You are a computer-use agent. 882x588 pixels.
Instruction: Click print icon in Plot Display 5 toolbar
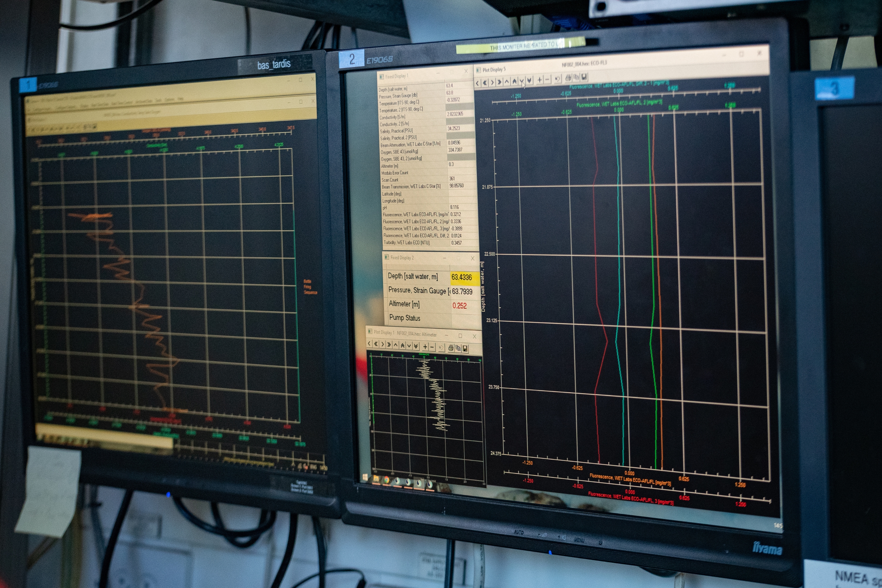coord(568,78)
